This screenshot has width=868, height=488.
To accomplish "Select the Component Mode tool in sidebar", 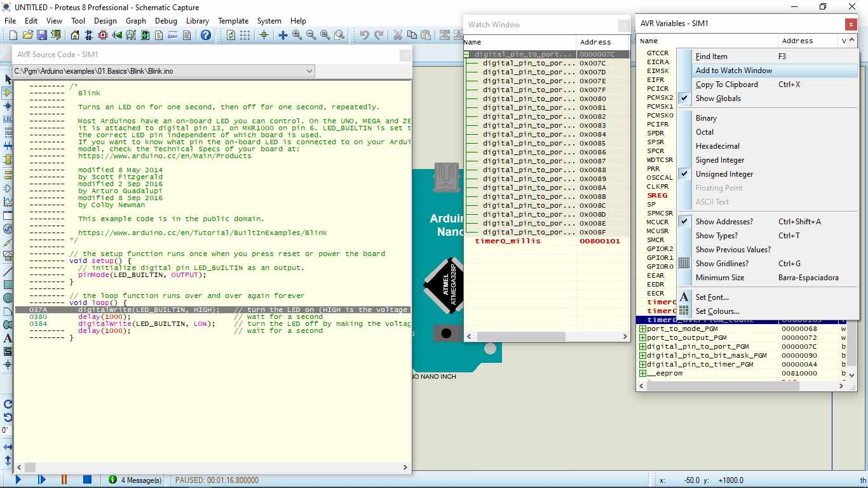I will point(8,93).
